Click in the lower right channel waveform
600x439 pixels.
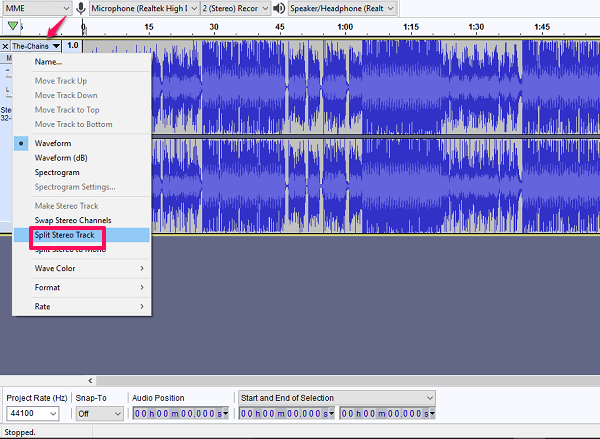[375, 185]
